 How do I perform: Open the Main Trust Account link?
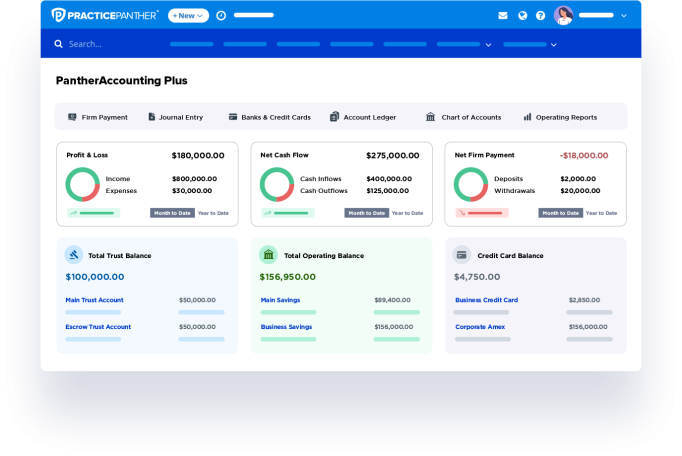tap(94, 300)
